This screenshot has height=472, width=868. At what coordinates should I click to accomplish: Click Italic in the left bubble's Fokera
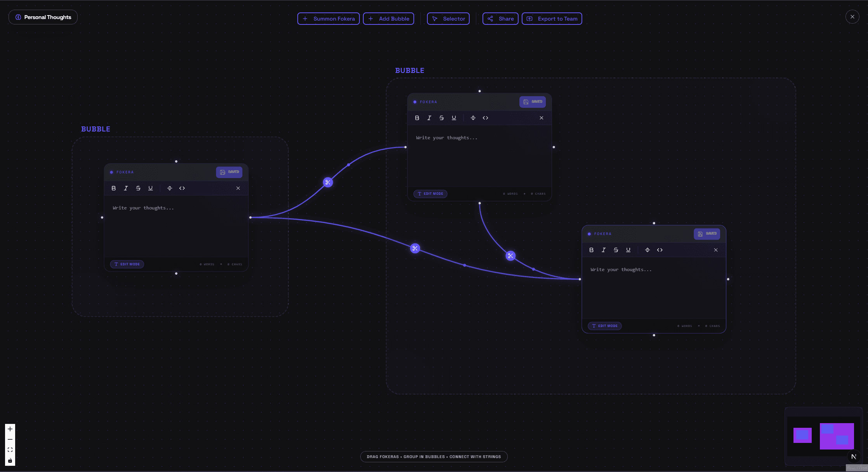point(126,188)
